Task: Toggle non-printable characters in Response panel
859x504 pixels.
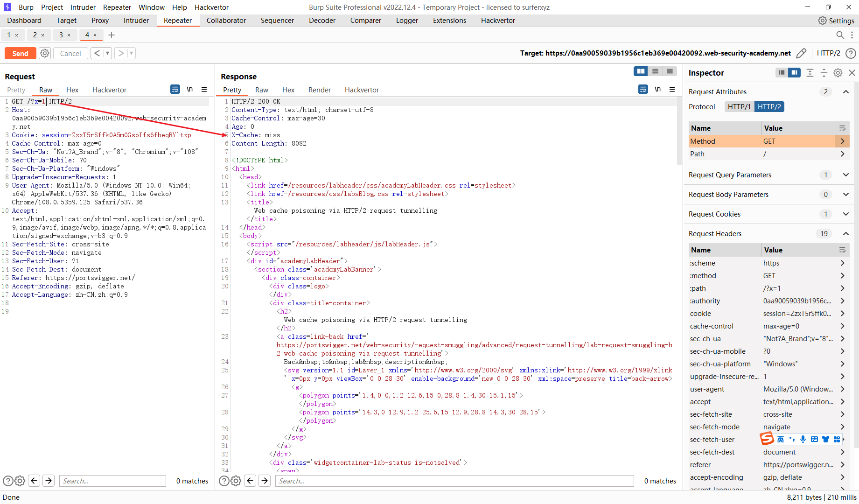Action: [x=657, y=89]
